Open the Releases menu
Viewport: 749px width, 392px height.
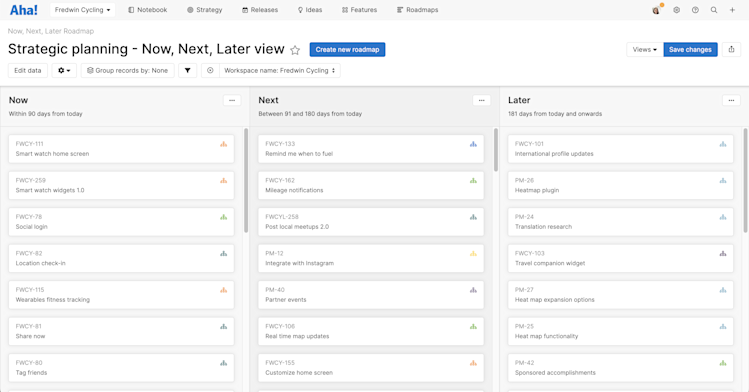click(260, 10)
